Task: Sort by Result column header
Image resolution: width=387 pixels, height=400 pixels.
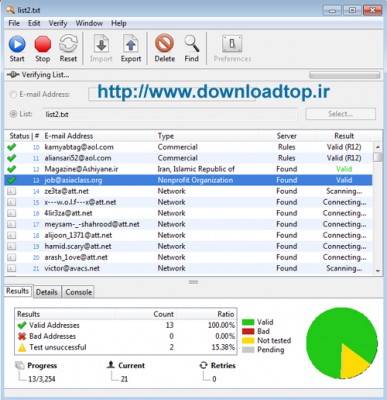Action: [x=344, y=136]
